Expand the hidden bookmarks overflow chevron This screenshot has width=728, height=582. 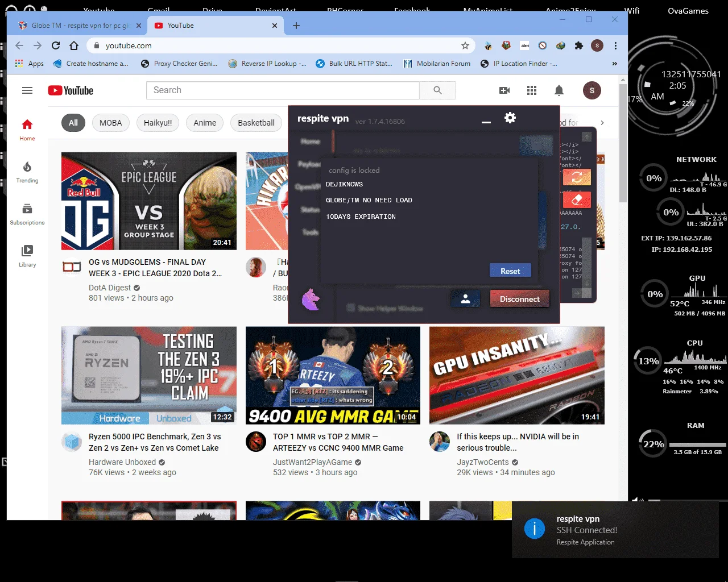(x=614, y=64)
